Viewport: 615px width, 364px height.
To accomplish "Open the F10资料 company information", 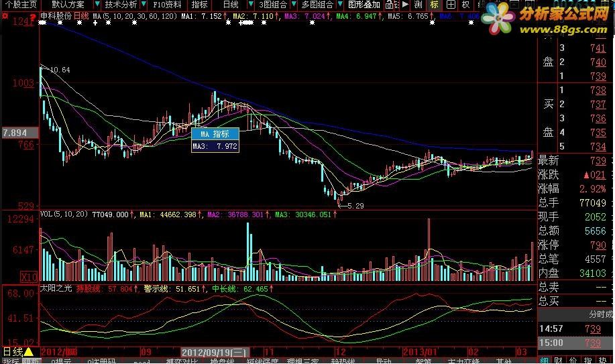I will tap(167, 5).
